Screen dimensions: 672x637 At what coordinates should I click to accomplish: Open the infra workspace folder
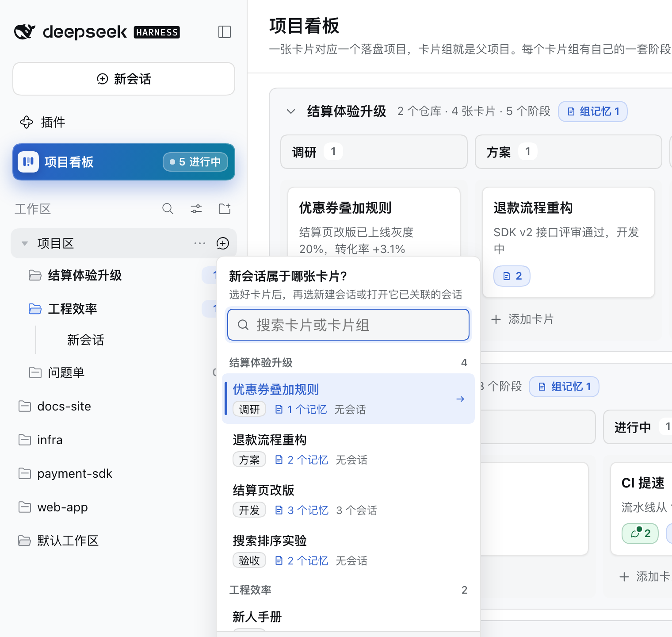click(41, 440)
